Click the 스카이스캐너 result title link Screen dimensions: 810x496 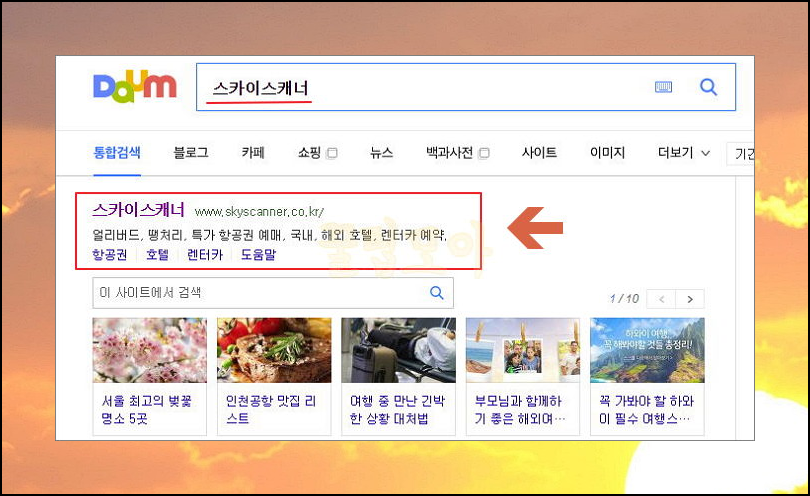coord(138,210)
